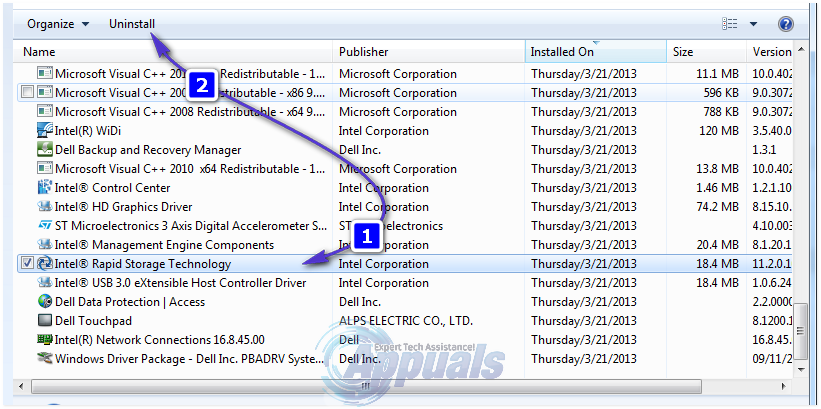Select Dell Backup and Recovery Manager entry
Viewport: 821px width, 409px height.
click(x=148, y=150)
